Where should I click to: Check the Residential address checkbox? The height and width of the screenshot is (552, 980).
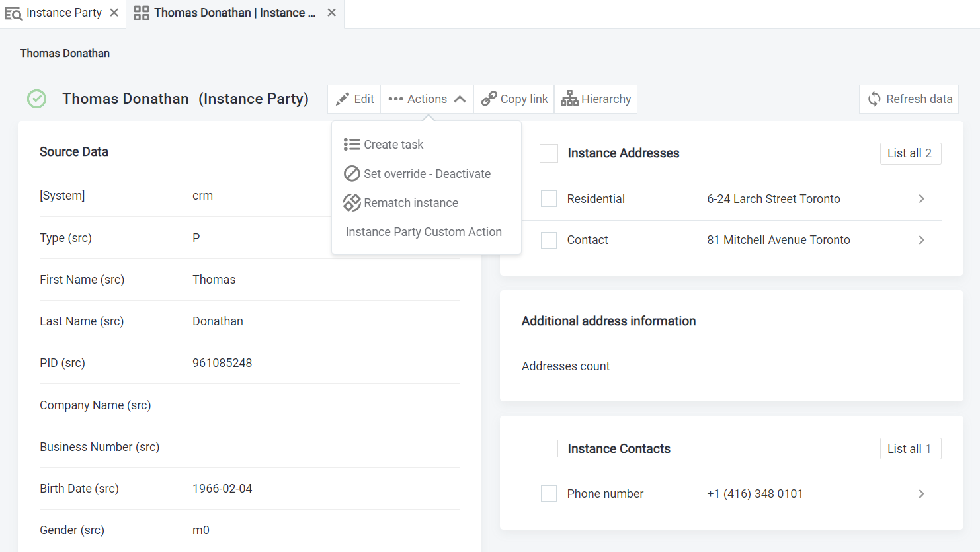pos(549,199)
